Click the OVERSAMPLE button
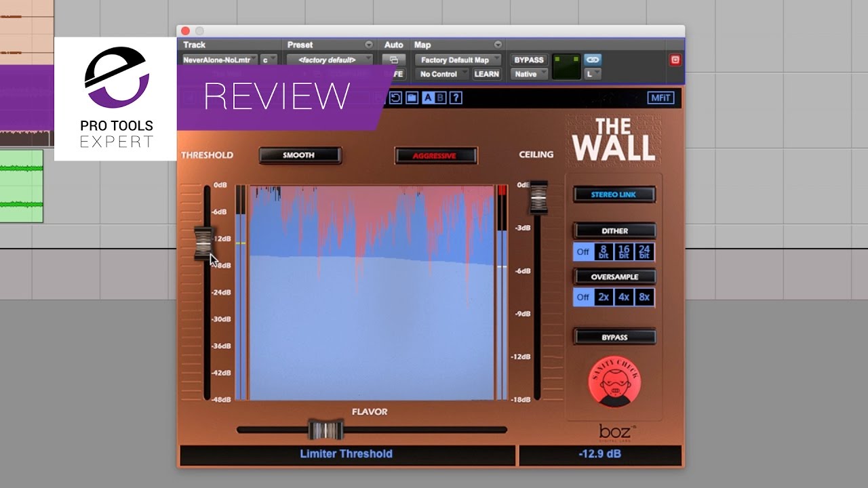 pyautogui.click(x=614, y=277)
